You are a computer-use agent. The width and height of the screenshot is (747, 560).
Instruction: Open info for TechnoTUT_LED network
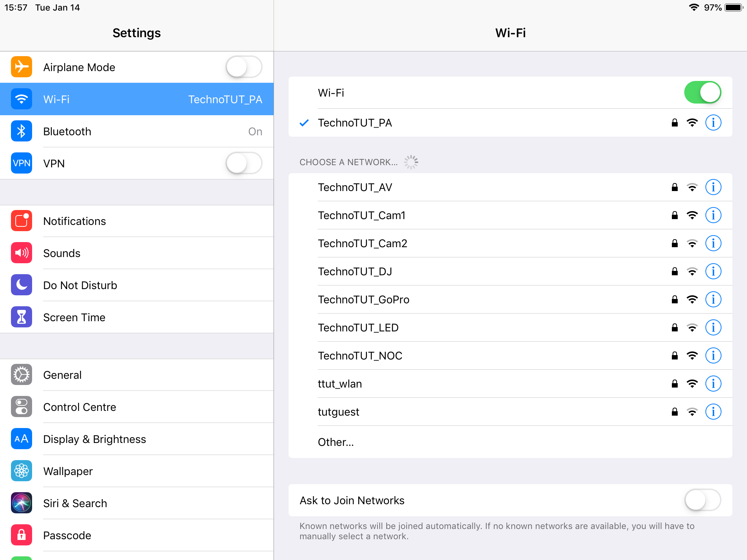(713, 328)
